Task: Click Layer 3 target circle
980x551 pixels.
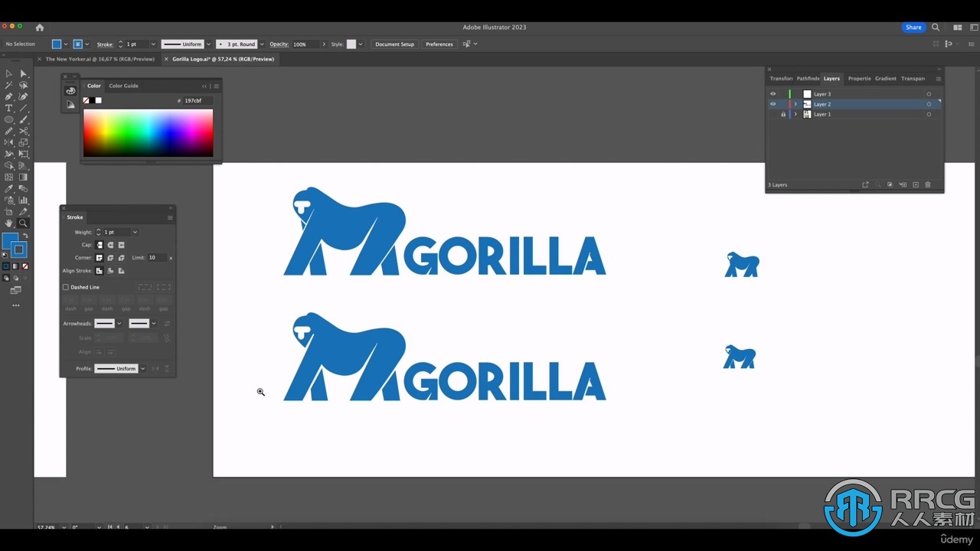Action: [x=929, y=94]
